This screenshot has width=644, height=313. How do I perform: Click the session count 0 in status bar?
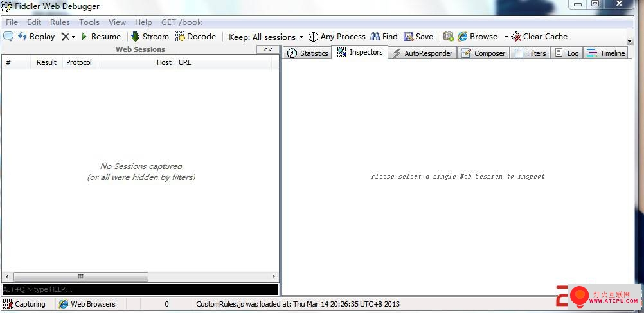coord(166,305)
